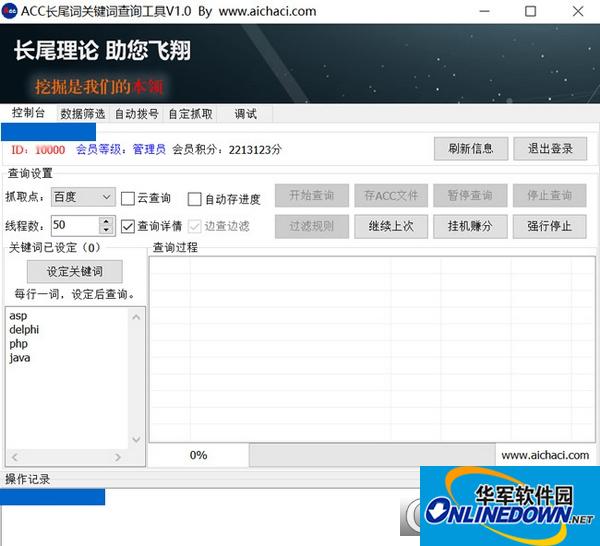Viewport: 600px width, 546px height.
Task: Open the 调试 tab
Action: point(245,114)
